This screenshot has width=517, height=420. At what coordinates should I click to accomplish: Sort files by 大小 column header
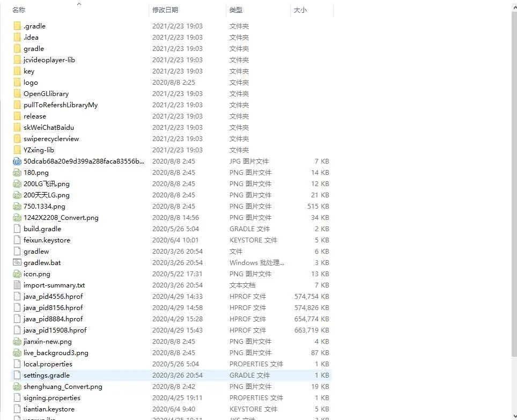point(300,10)
